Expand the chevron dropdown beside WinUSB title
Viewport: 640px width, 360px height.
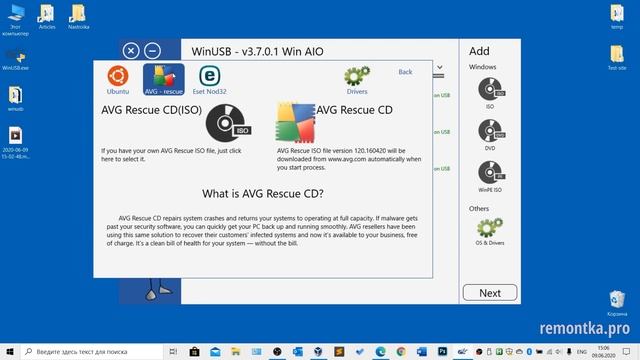point(440,67)
